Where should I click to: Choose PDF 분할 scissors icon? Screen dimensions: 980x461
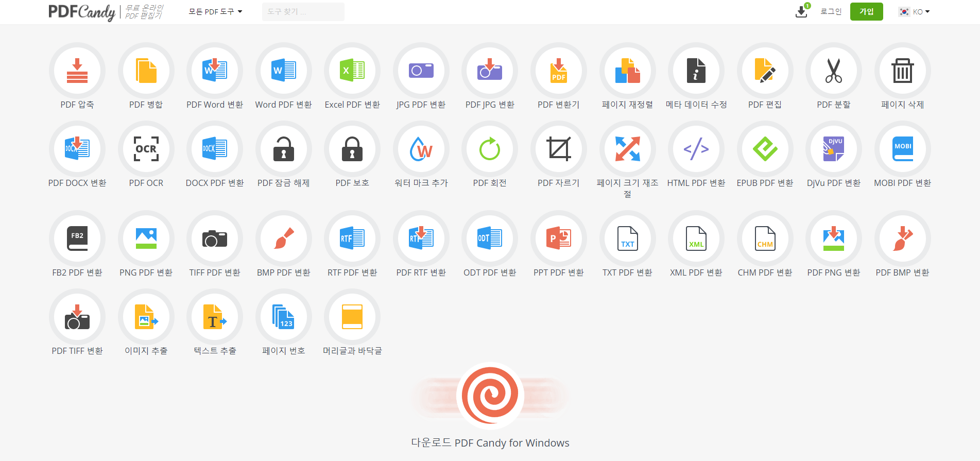834,71
